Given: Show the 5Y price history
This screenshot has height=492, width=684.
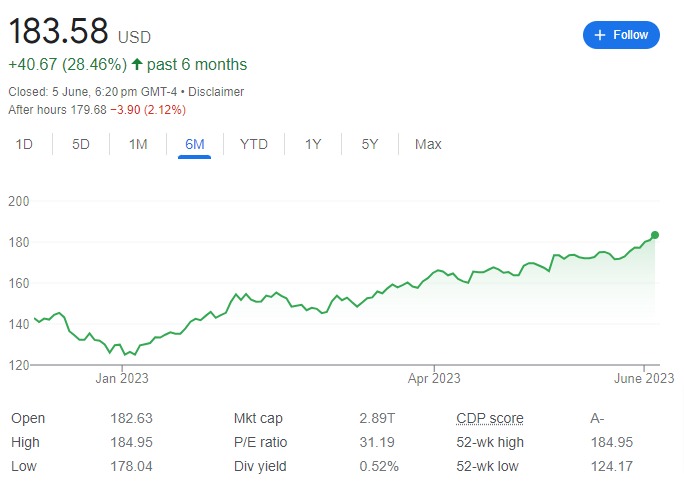Looking at the screenshot, I should pos(369,144).
